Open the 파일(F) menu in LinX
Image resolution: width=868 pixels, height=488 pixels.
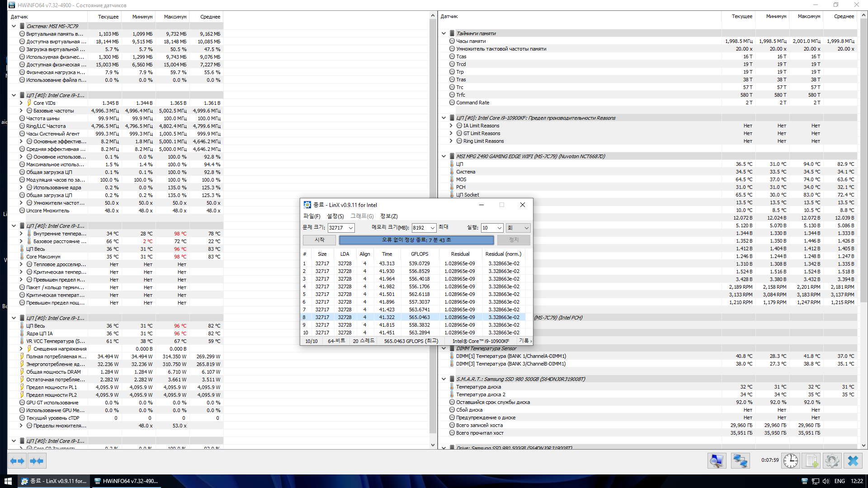(311, 216)
